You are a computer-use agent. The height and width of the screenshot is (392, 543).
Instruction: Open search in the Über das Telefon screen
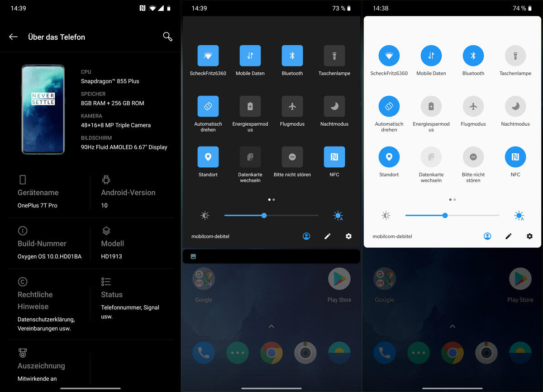[167, 37]
